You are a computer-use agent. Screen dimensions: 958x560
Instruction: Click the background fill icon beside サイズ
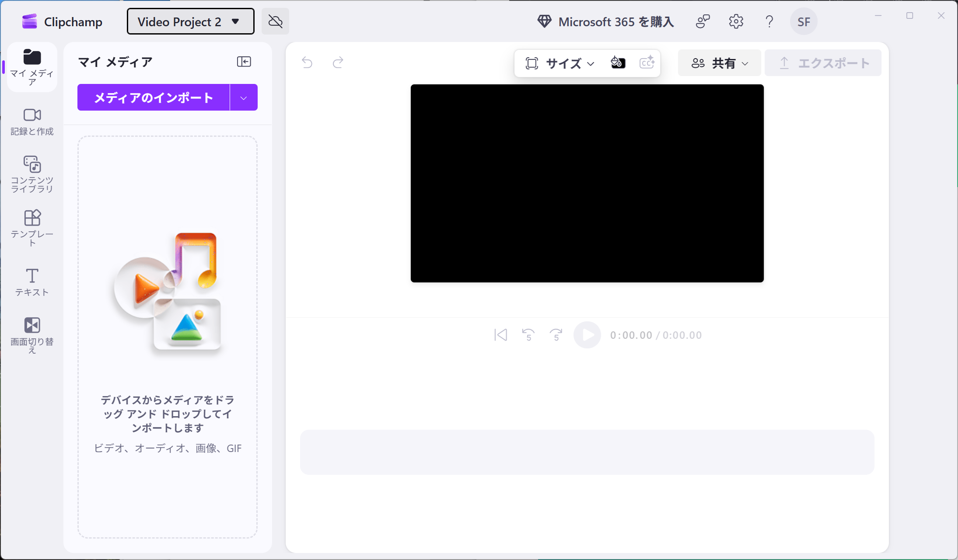(x=618, y=63)
